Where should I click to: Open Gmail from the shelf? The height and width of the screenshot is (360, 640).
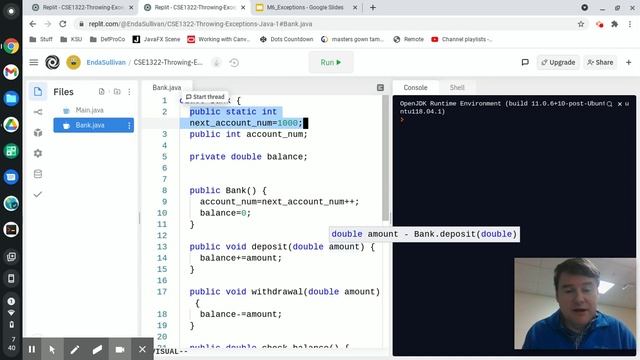click(x=11, y=72)
